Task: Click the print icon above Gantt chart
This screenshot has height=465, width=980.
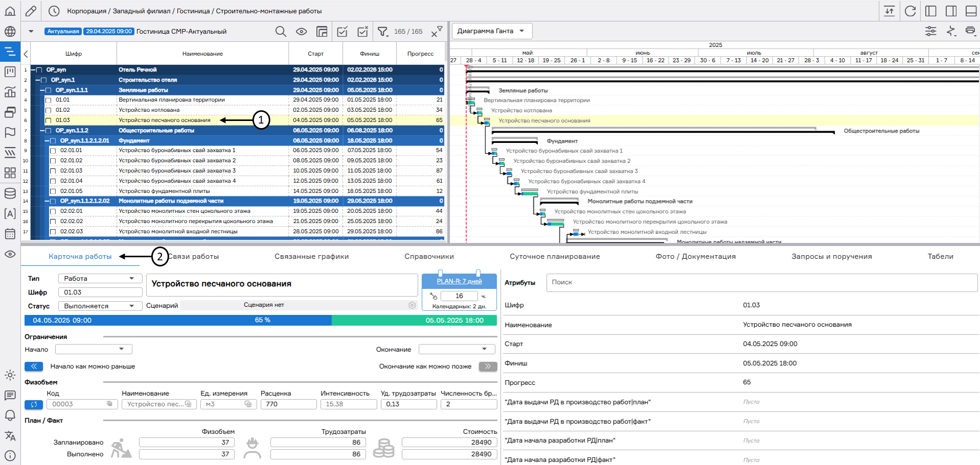Action: 970,31
